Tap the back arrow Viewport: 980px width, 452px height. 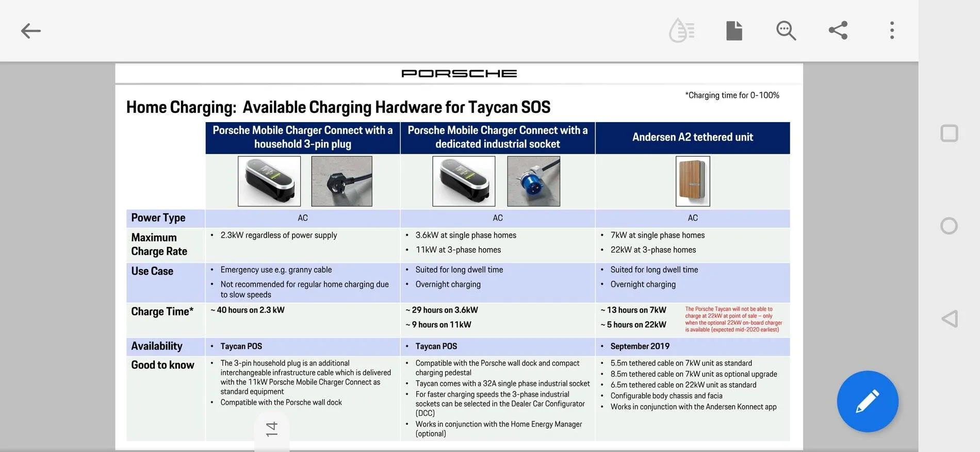(30, 31)
